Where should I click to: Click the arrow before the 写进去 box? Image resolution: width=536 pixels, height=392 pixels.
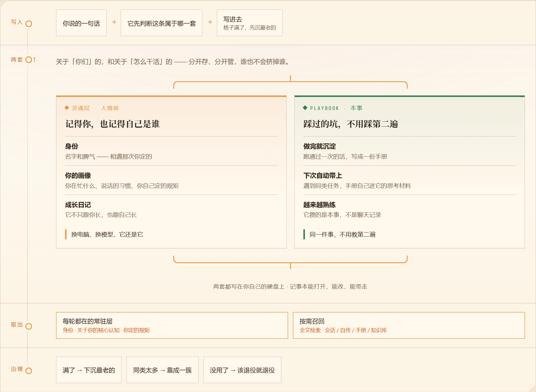coord(210,22)
